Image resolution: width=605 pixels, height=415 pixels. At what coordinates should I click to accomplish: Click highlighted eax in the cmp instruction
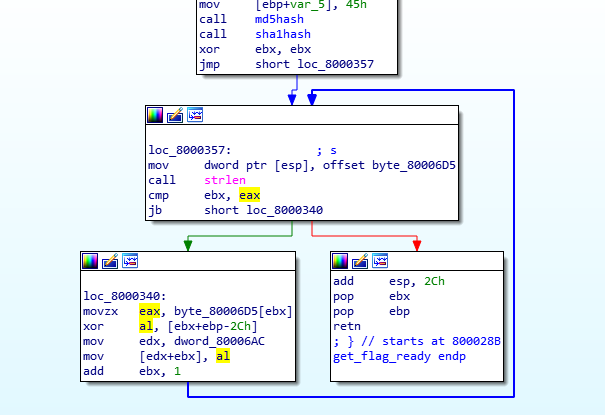(249, 195)
